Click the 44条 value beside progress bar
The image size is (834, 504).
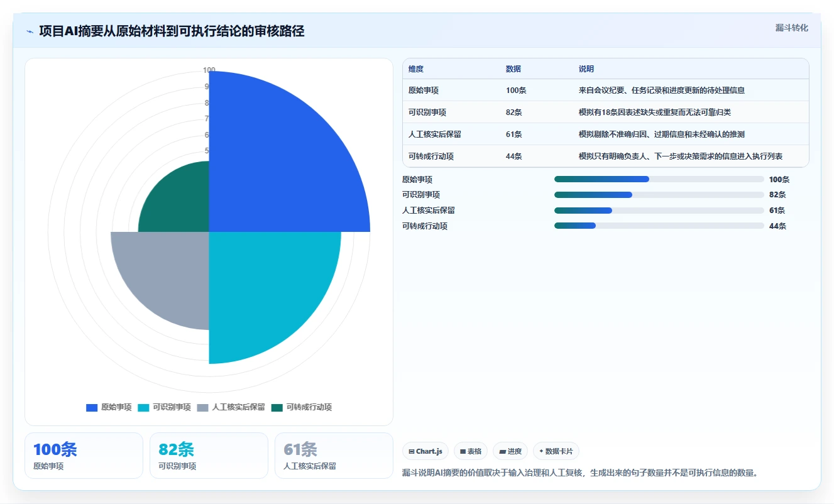point(777,226)
